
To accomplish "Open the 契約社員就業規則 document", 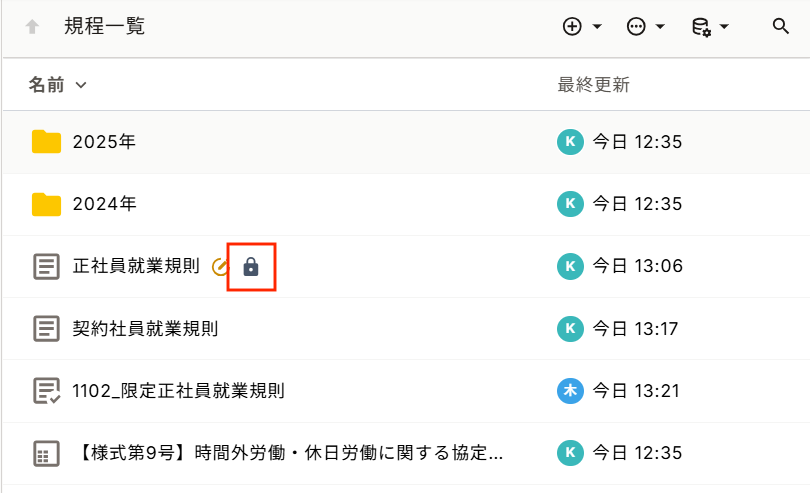I will (x=145, y=328).
